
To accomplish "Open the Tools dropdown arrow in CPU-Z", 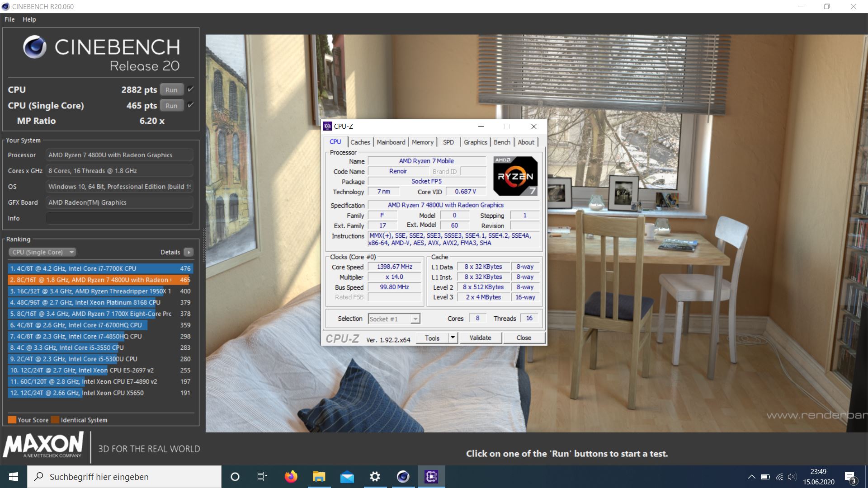I will click(x=453, y=338).
